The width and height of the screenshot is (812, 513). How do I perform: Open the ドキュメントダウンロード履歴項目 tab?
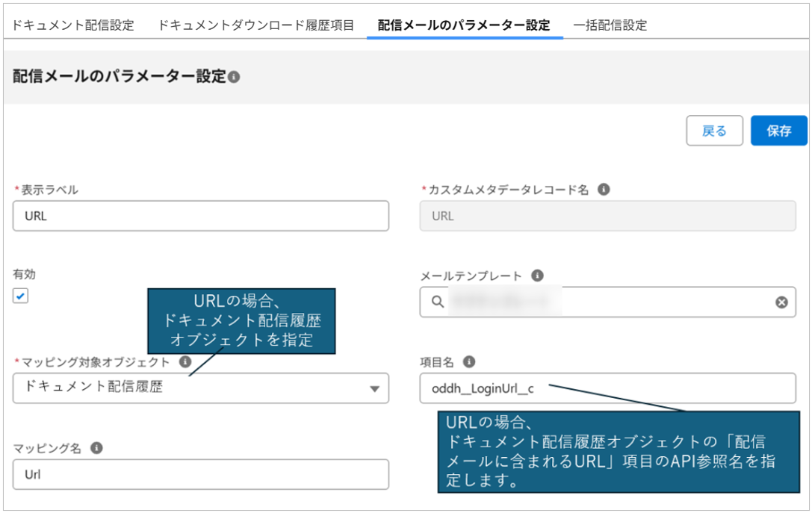click(x=256, y=25)
